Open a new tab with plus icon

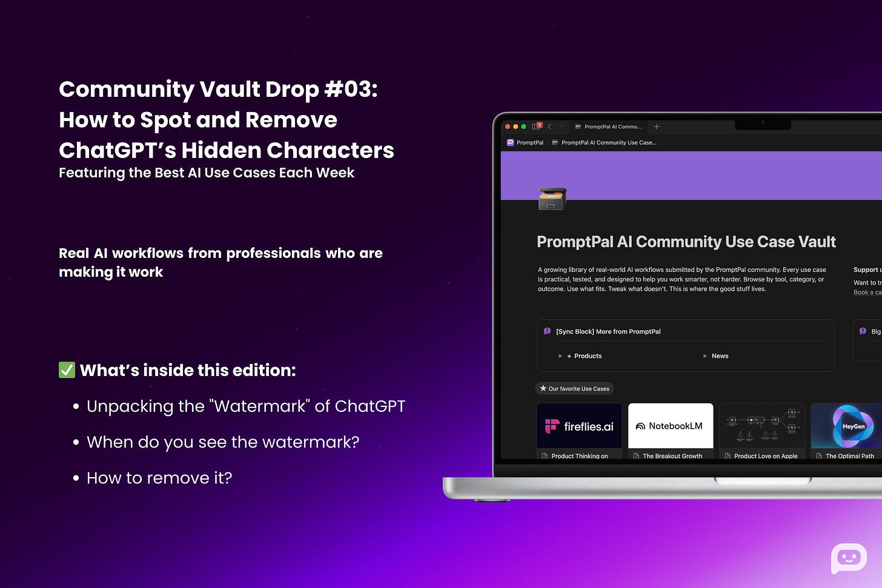point(657,127)
